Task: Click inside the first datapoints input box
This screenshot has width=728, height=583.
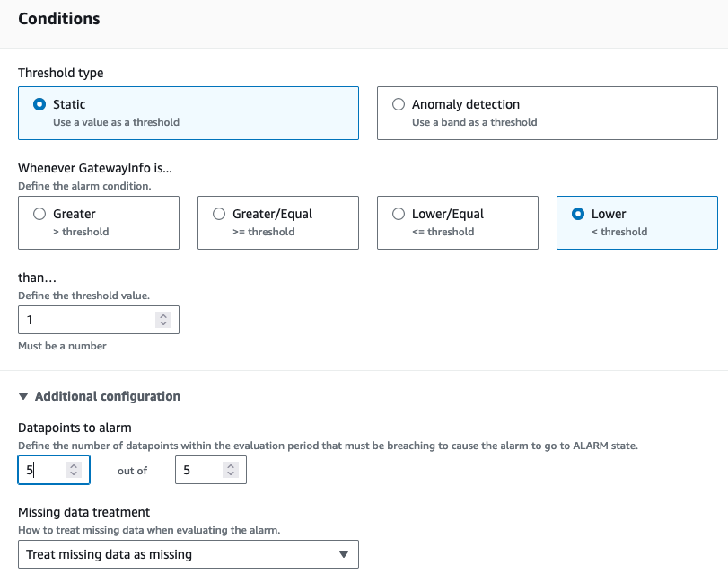Action: pyautogui.click(x=40, y=469)
